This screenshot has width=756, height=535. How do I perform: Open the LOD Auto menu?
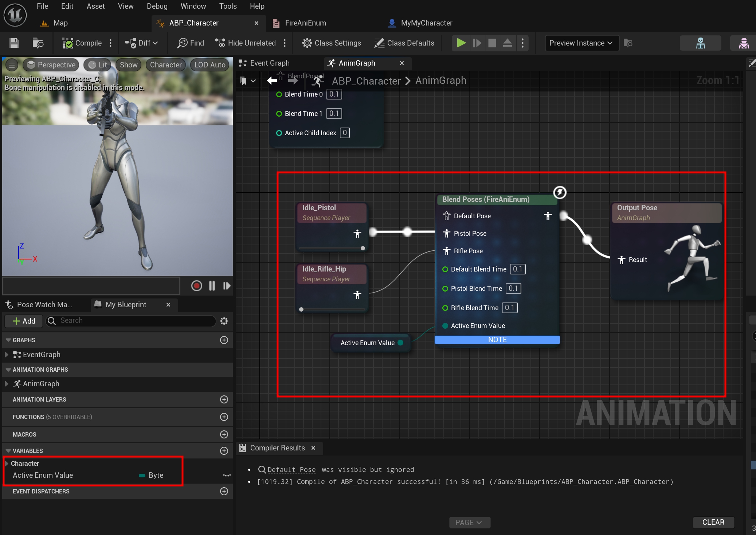[209, 65]
